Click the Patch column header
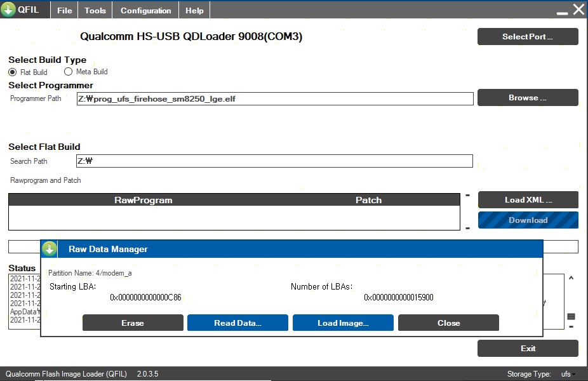The height and width of the screenshot is (381, 588). click(369, 200)
